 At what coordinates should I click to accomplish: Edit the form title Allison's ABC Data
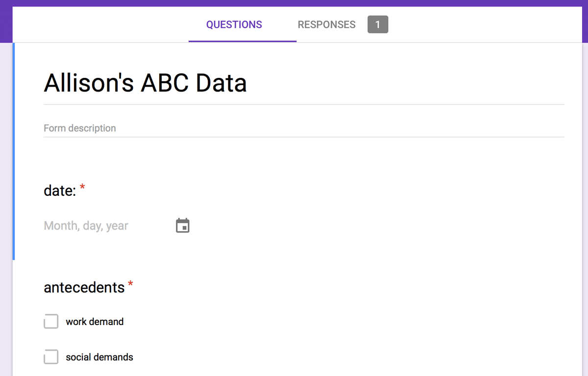click(145, 82)
